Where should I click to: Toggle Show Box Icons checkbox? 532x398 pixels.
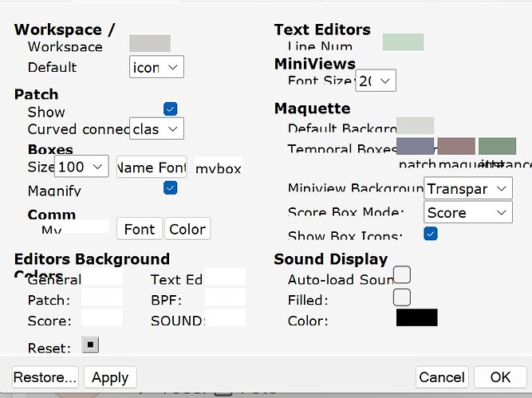click(x=431, y=234)
